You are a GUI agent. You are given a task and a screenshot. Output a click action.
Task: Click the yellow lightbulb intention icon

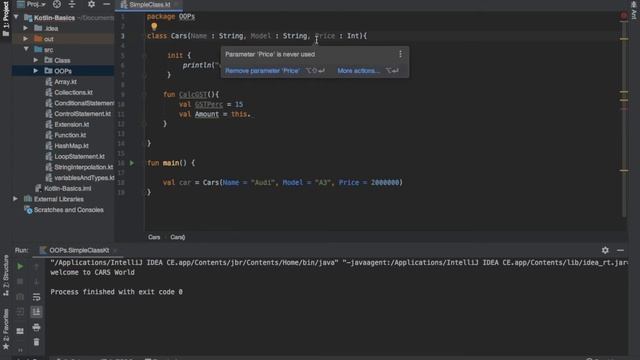coord(154,27)
